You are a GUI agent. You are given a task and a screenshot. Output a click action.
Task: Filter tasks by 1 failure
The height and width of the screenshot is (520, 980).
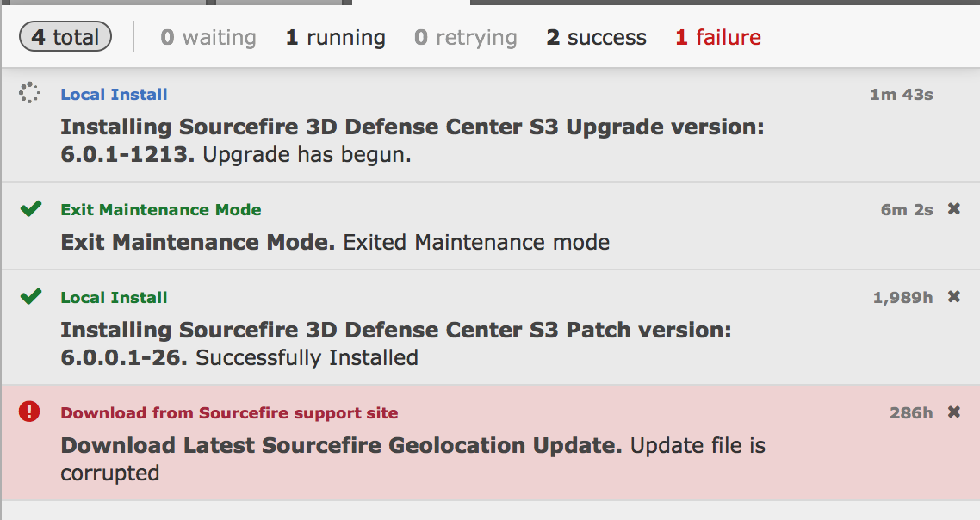click(718, 38)
